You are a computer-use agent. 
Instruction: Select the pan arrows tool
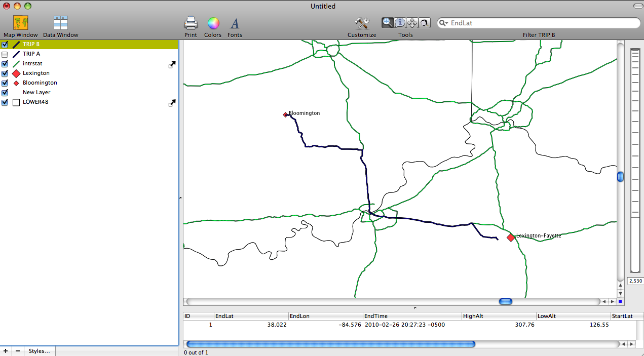click(x=412, y=23)
